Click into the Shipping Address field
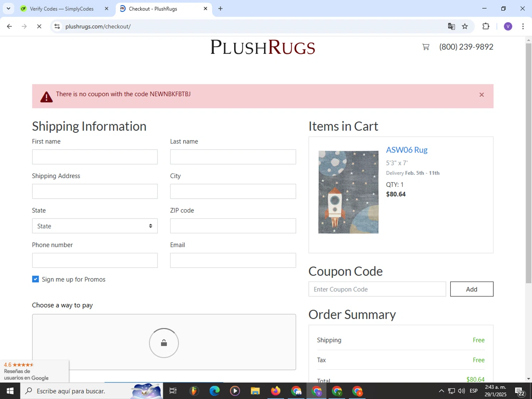Screen dimensions: 532x399 coord(95,191)
